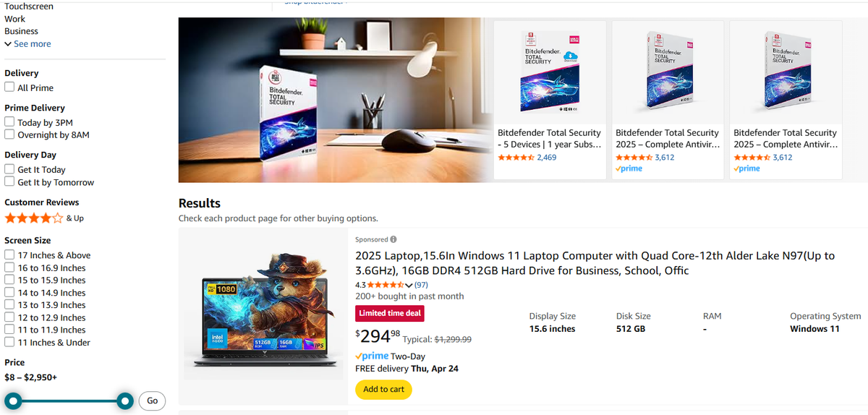Add the 2025 laptop to cart
The width and height of the screenshot is (868, 415).
coord(383,389)
